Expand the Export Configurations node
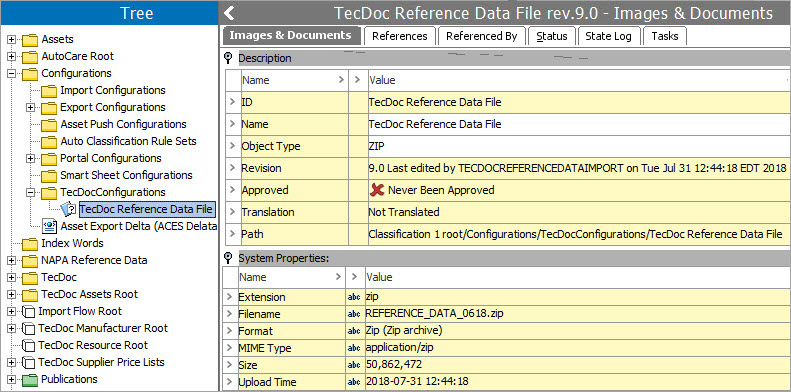 point(31,107)
